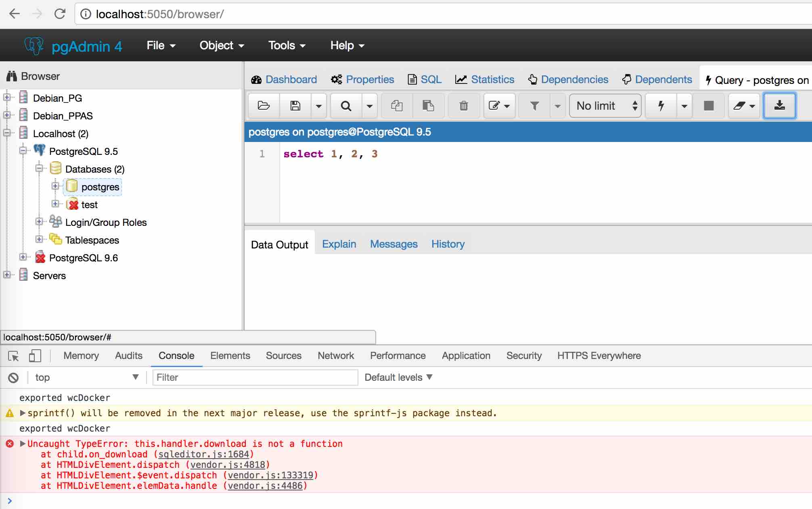Collapse the PostgreSQL 9.5 server node
This screenshot has height=509, width=812.
(23, 150)
